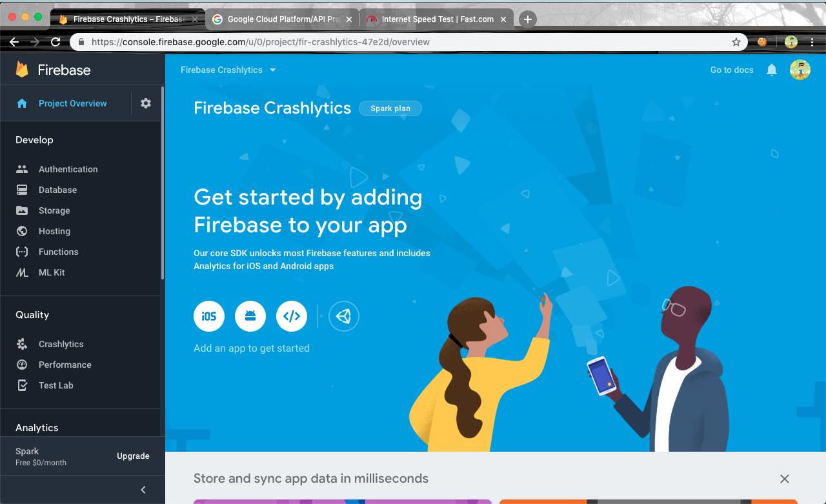Bookmark this page with star icon

736,42
